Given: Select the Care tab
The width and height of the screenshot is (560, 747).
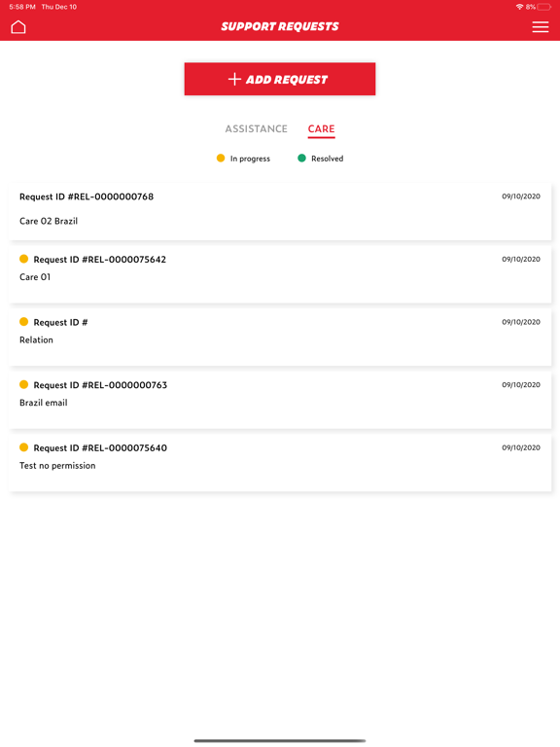Looking at the screenshot, I should coord(322,129).
